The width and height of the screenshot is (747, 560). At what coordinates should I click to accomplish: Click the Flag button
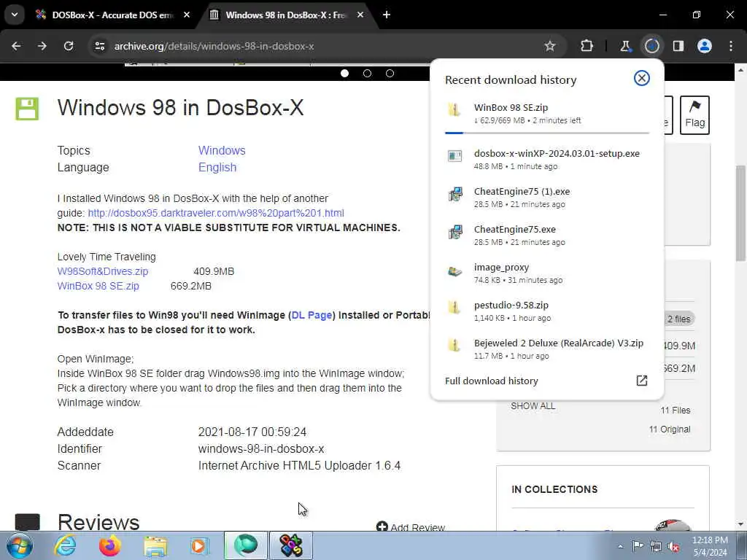pos(694,114)
